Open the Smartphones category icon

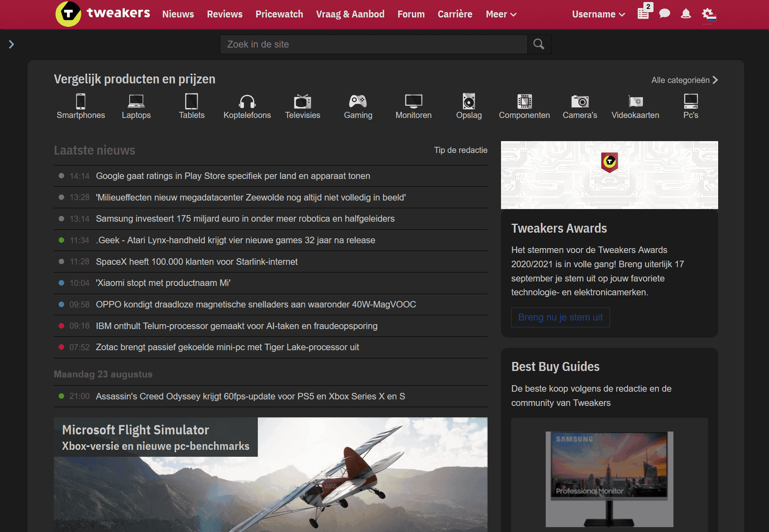click(x=81, y=101)
